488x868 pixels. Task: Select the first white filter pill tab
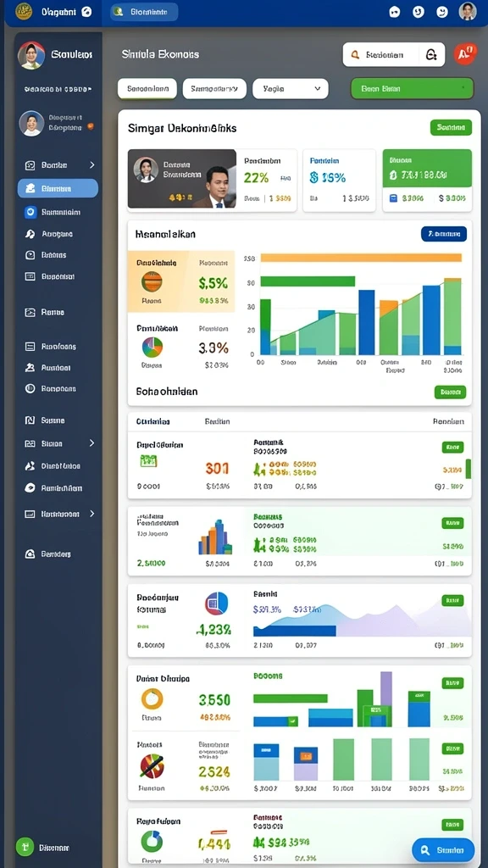coord(147,88)
